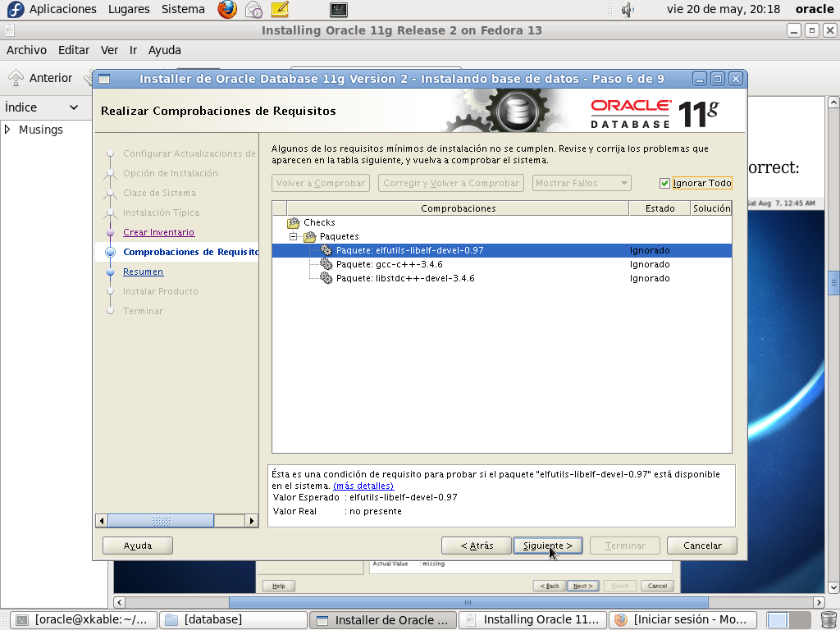Click the installer window menu icon in title bar

tap(104, 79)
